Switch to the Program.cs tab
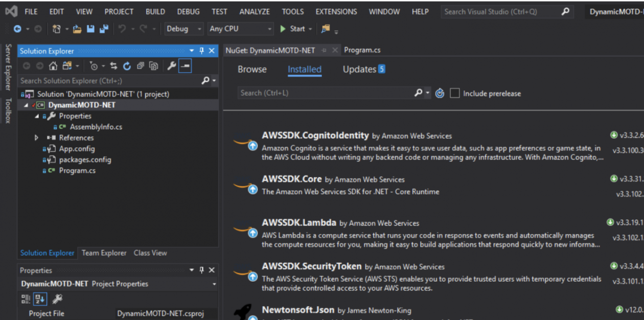This screenshot has height=320, width=644. point(362,50)
